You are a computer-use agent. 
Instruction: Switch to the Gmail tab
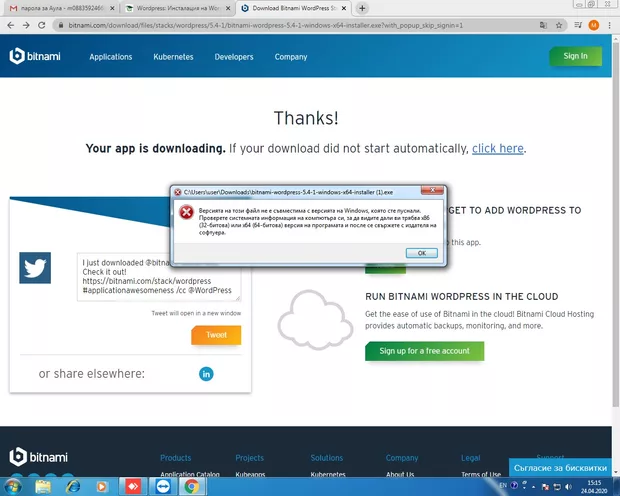coord(61,8)
